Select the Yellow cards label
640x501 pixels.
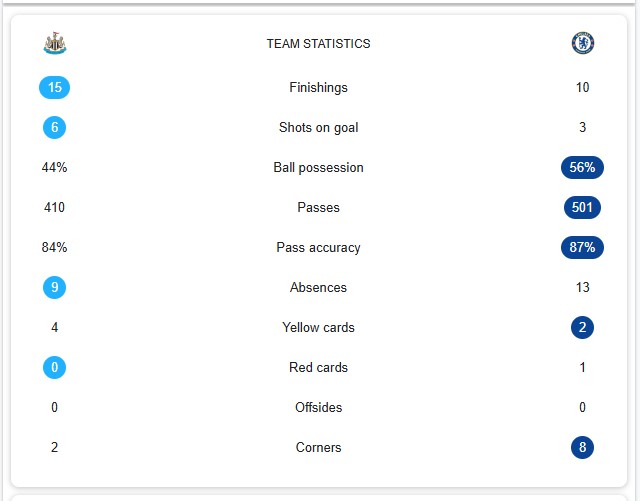coord(318,327)
